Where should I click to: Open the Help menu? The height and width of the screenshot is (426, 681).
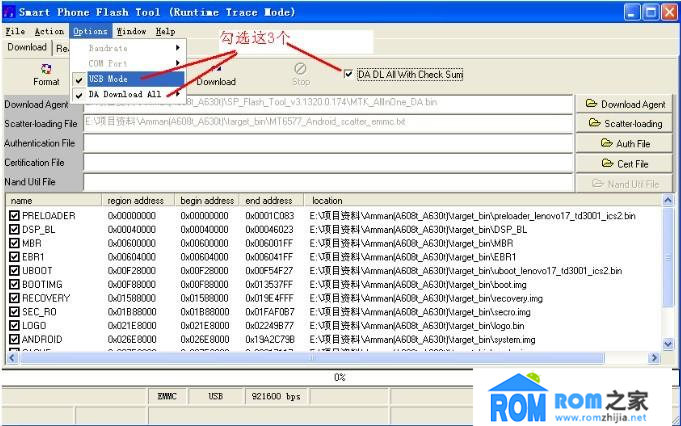pyautogui.click(x=165, y=31)
